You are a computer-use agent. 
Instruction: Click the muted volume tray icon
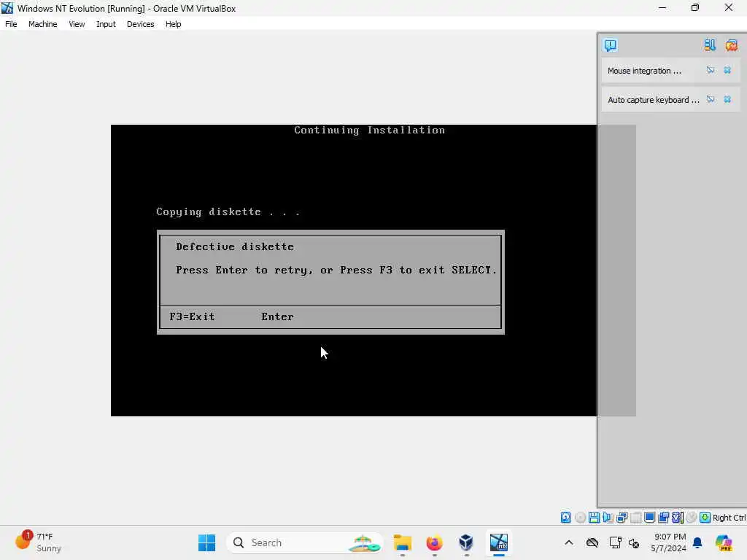click(x=634, y=542)
